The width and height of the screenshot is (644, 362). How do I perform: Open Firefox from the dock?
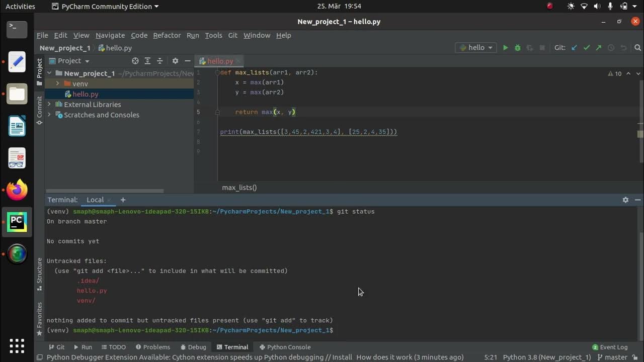pyautogui.click(x=17, y=190)
